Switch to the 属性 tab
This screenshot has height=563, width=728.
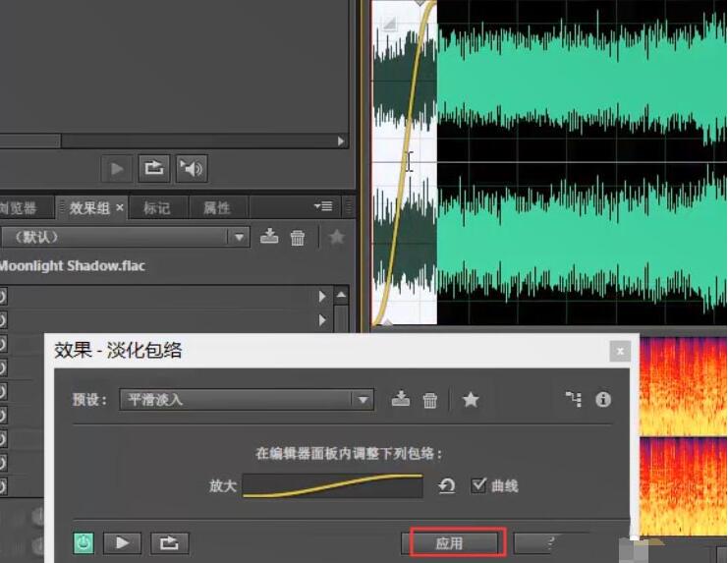tap(217, 208)
